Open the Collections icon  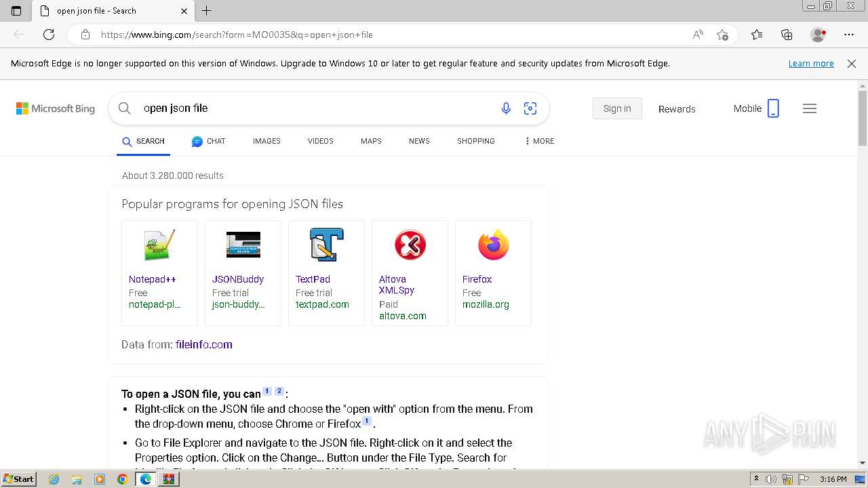pyautogui.click(x=787, y=35)
